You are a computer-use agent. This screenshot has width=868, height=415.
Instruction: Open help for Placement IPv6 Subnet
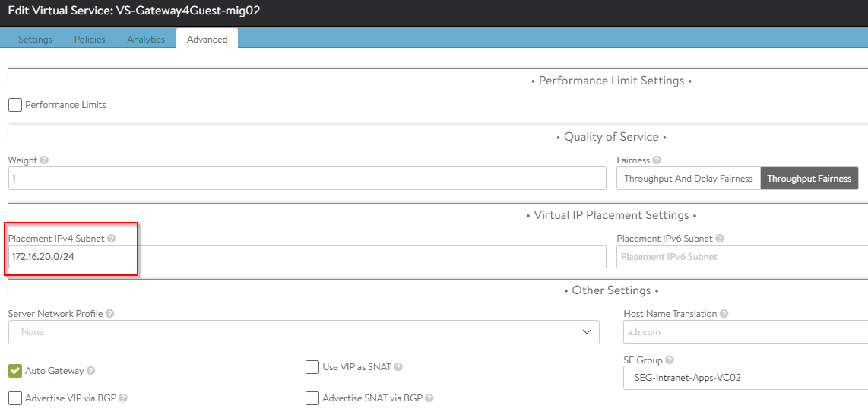pyautogui.click(x=720, y=239)
